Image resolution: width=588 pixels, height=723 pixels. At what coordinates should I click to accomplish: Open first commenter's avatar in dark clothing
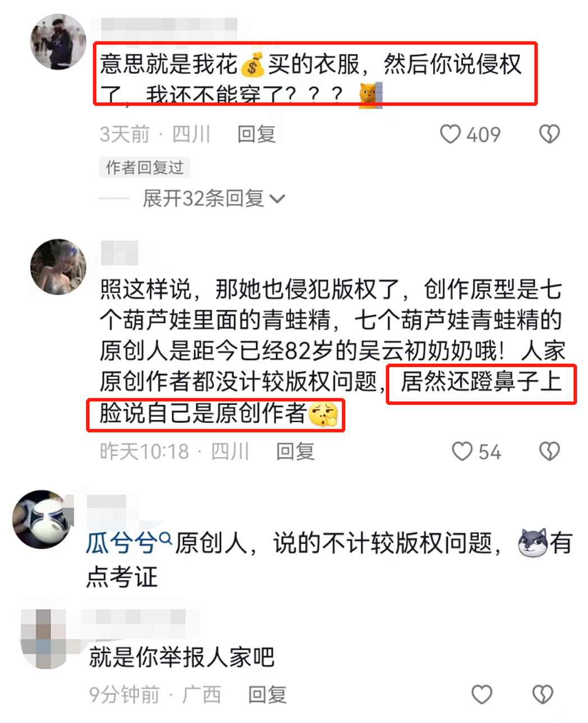58,43
